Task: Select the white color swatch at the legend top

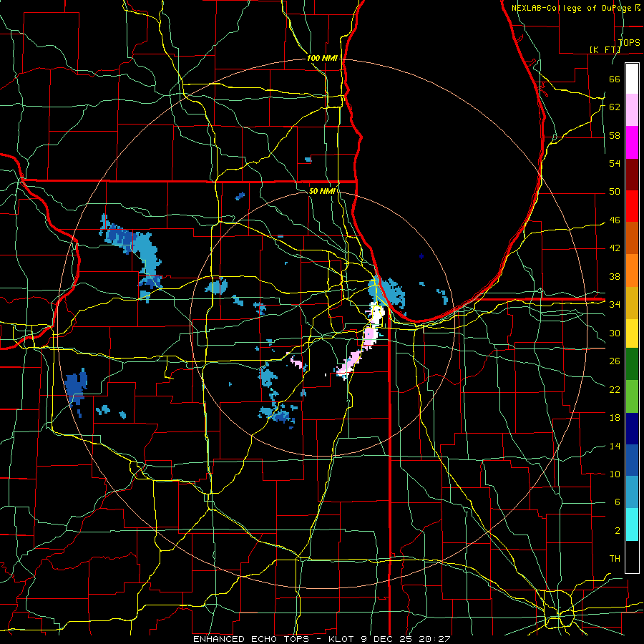Action: point(632,79)
